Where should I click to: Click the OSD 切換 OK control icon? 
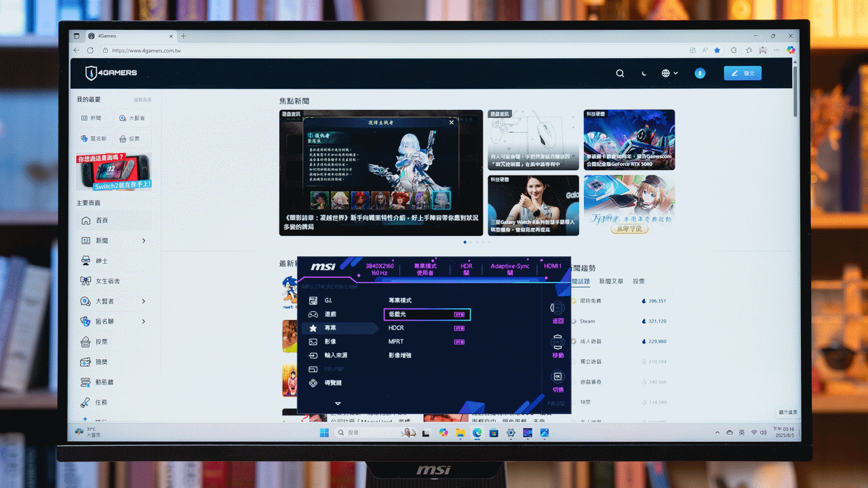pos(557,376)
